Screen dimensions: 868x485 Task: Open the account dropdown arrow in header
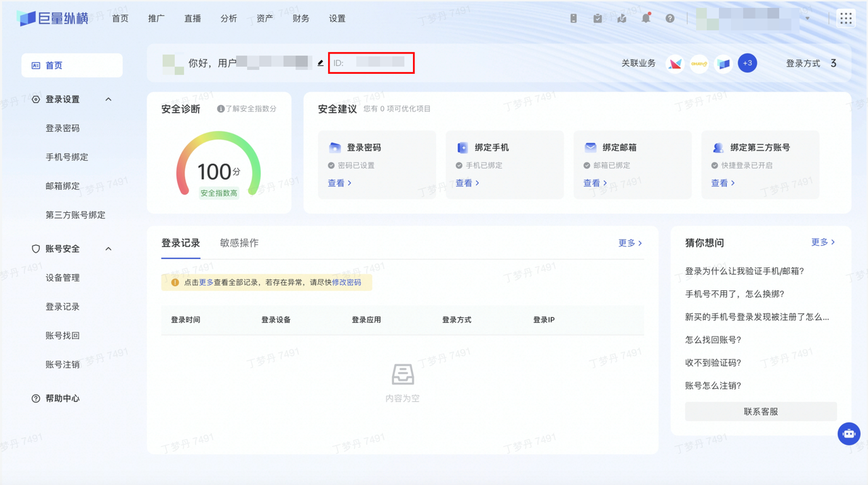point(808,19)
